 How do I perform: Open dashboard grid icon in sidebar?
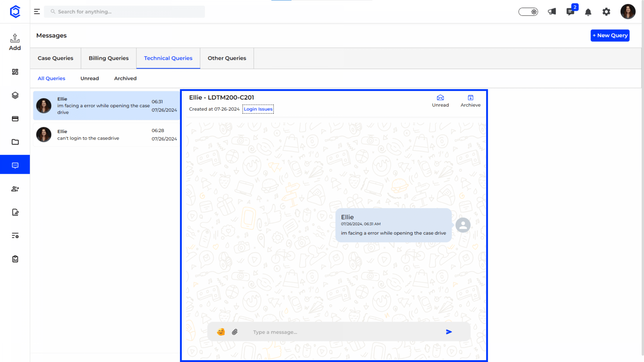click(x=15, y=72)
